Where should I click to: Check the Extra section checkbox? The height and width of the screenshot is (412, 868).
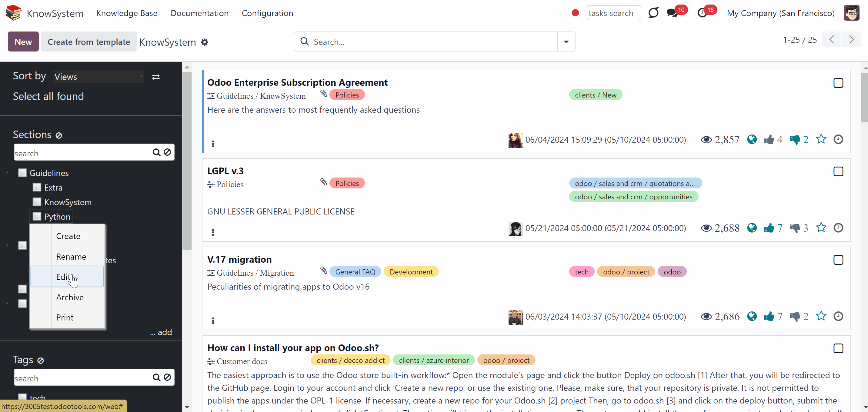click(37, 187)
